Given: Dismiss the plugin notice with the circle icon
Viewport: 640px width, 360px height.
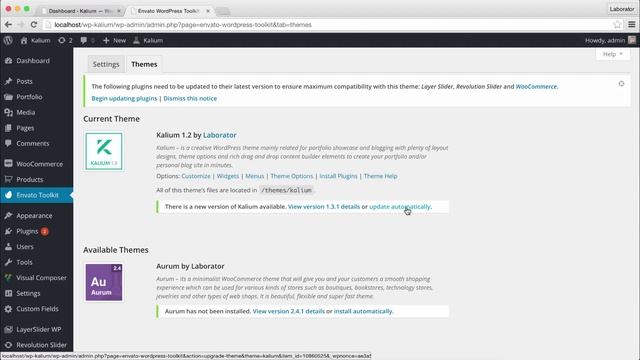Looking at the screenshot, I should [x=621, y=84].
